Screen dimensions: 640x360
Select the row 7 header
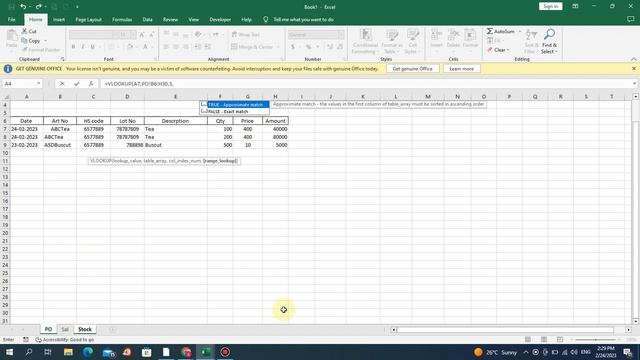point(5,129)
